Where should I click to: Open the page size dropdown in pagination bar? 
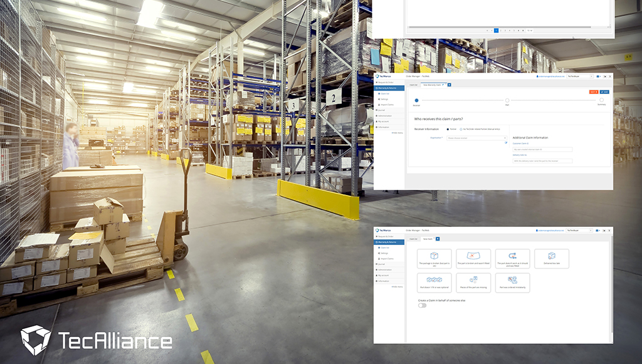pos(530,30)
